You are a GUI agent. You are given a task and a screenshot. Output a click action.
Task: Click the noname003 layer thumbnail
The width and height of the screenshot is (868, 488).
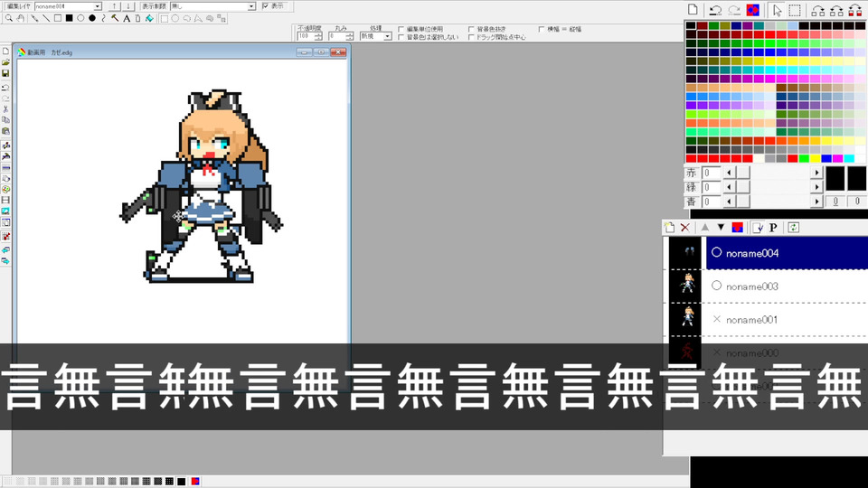pyautogui.click(x=687, y=285)
